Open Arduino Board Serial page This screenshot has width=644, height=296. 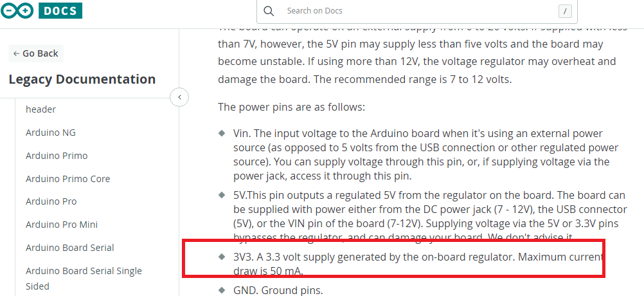click(x=70, y=248)
